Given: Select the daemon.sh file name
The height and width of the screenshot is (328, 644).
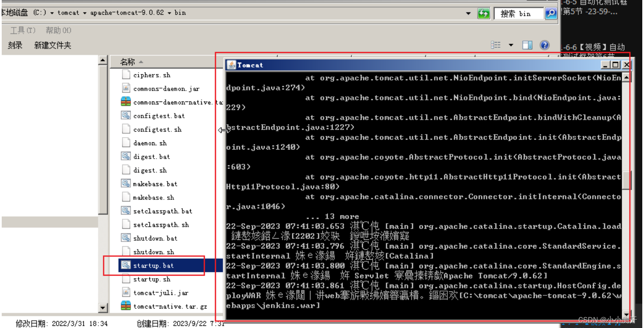Looking at the screenshot, I should tap(150, 143).
